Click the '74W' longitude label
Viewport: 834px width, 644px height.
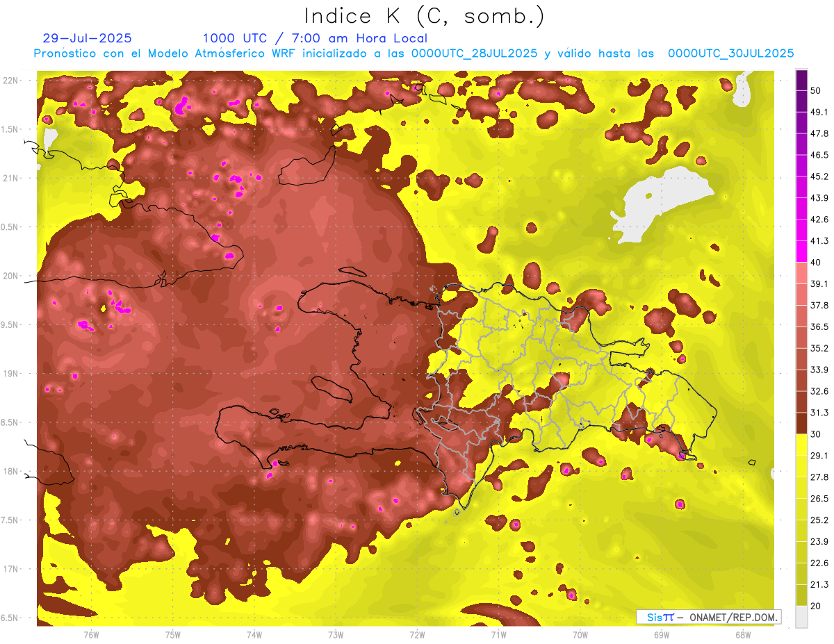[254, 634]
